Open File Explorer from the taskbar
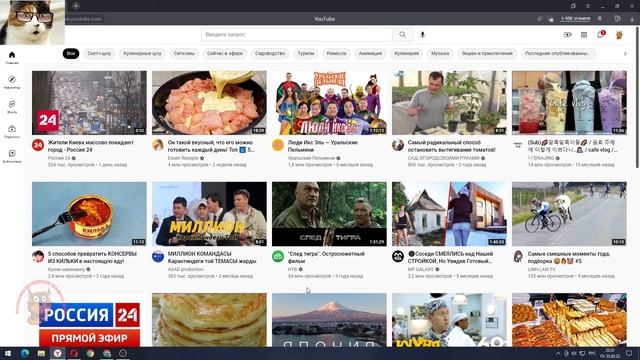Viewport: 640px width, 360px height. tap(41, 353)
